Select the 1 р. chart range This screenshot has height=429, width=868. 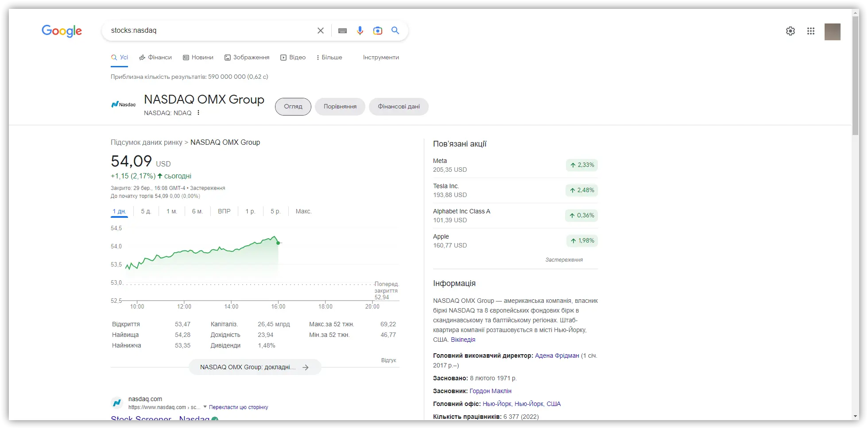coord(250,212)
